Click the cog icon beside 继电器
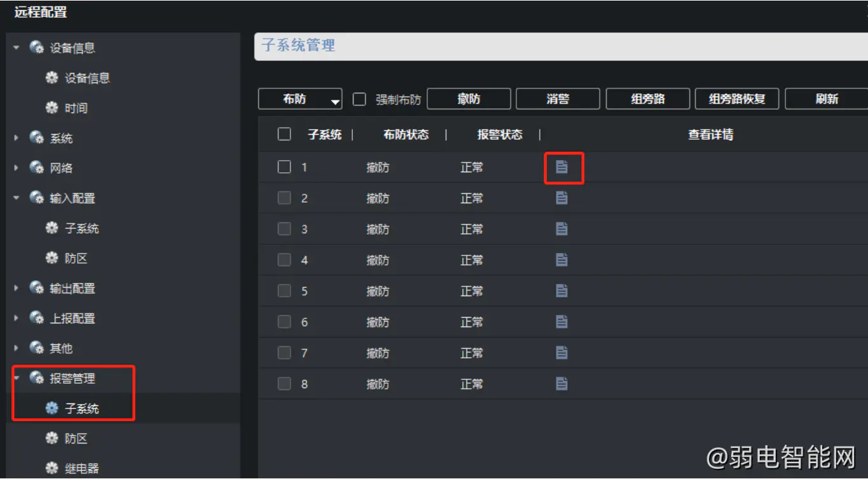The image size is (868, 479). (x=52, y=469)
